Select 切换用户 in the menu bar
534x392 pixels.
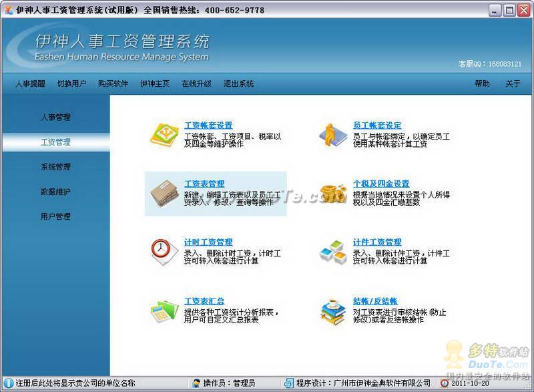[71, 84]
